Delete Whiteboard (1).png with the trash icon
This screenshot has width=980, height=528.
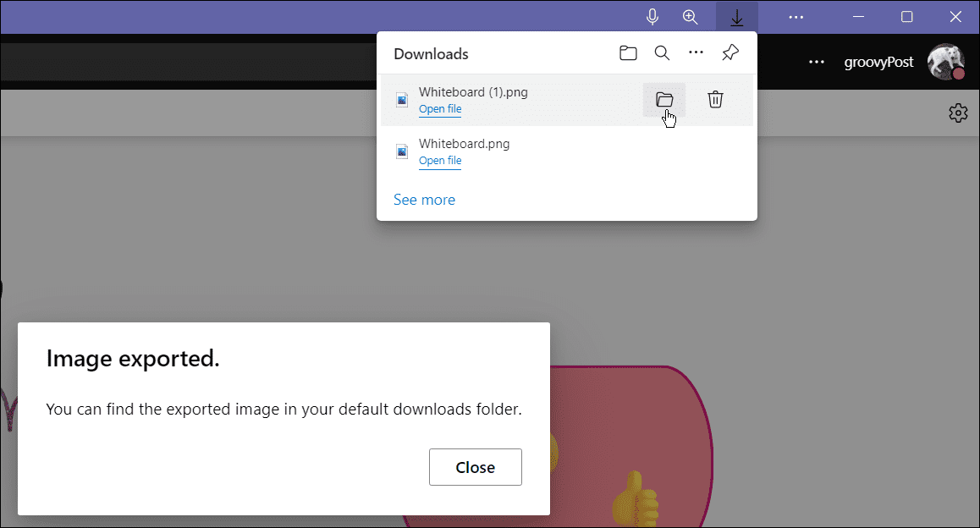[715, 99]
